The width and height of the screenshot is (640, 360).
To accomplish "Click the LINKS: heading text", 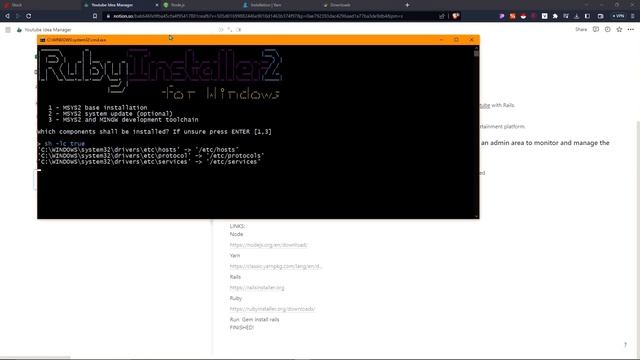I will (237, 226).
